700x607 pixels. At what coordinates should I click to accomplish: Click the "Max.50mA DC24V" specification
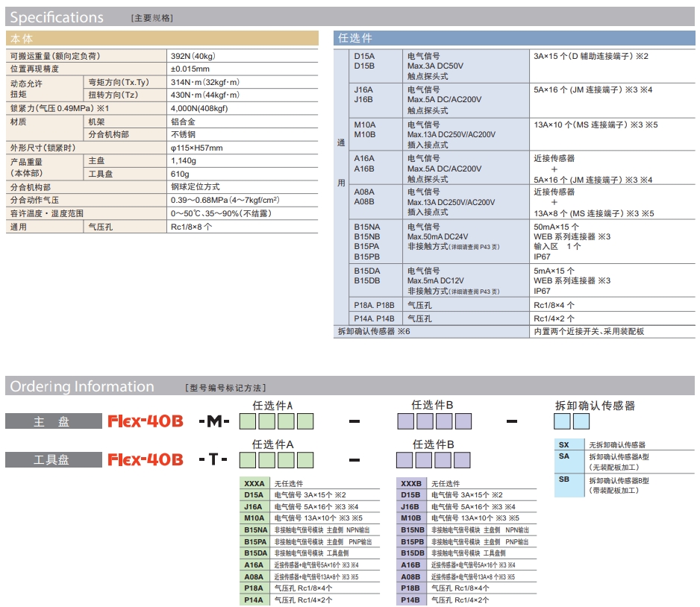coord(437,237)
